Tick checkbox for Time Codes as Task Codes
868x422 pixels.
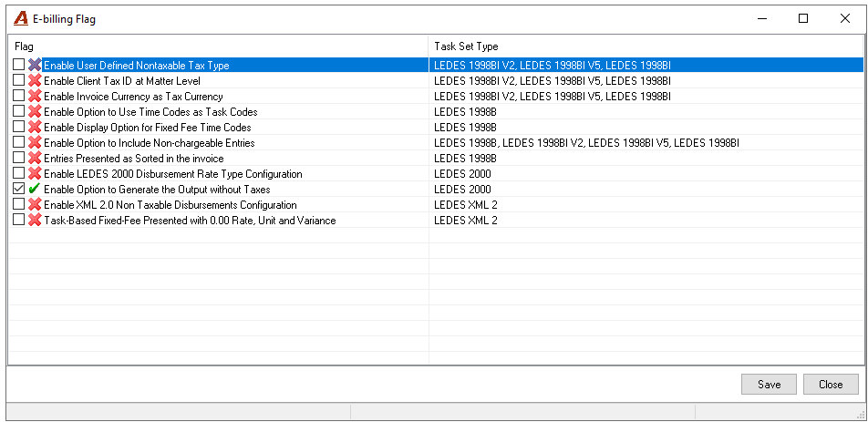click(x=19, y=111)
